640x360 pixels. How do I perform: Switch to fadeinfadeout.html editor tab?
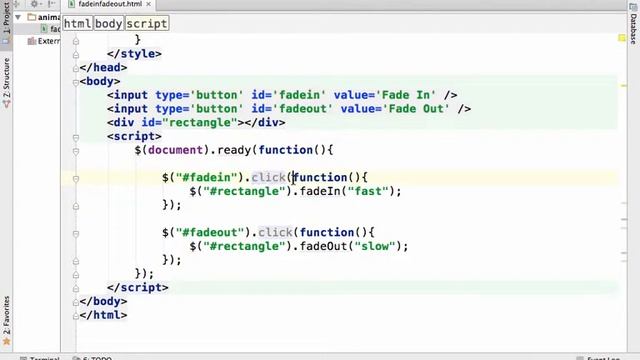[110, 4]
